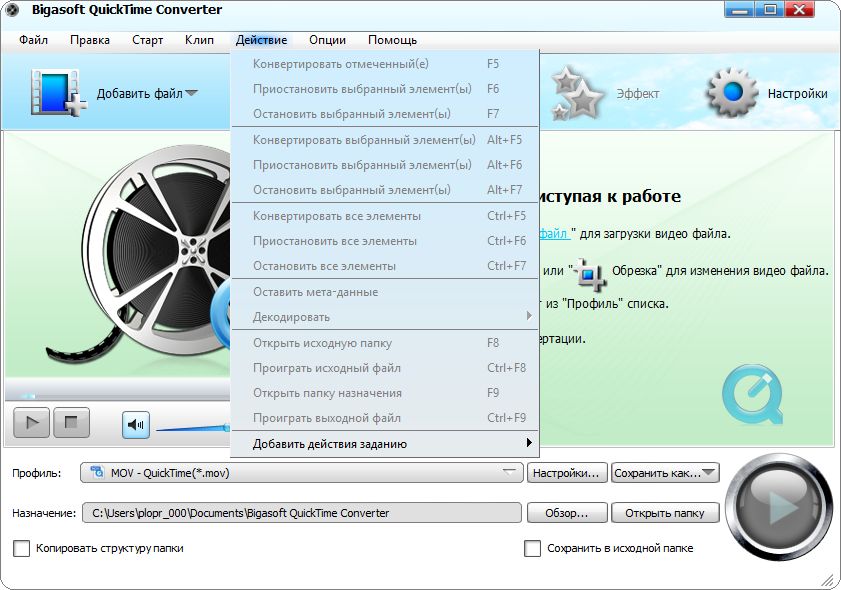This screenshot has height=590, width=841.
Task: Open the Файл menu
Action: [x=33, y=40]
